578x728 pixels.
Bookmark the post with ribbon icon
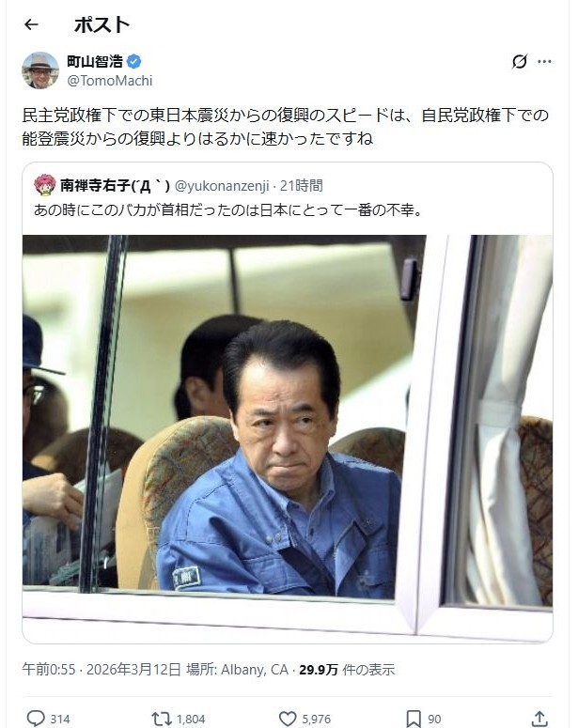(414, 719)
